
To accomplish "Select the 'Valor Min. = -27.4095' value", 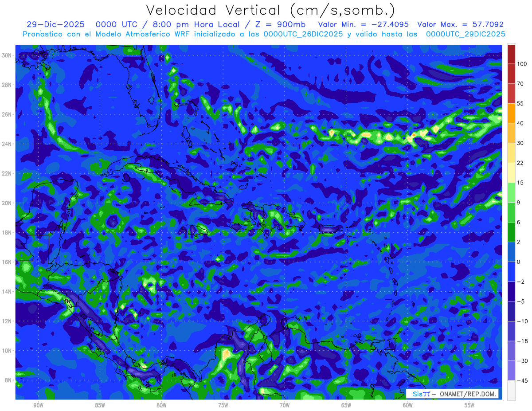I will 364,24.
